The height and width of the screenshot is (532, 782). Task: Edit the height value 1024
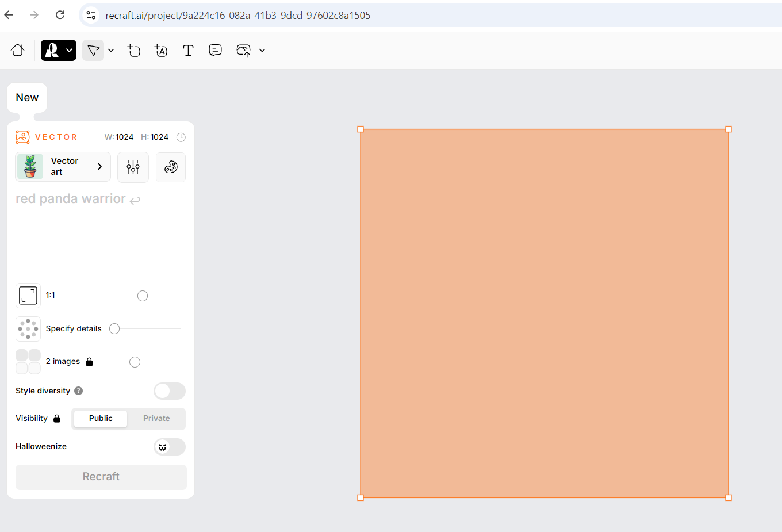(x=159, y=137)
